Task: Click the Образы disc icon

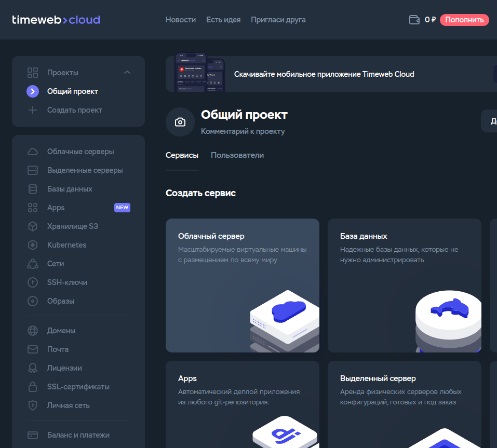Action: click(33, 301)
